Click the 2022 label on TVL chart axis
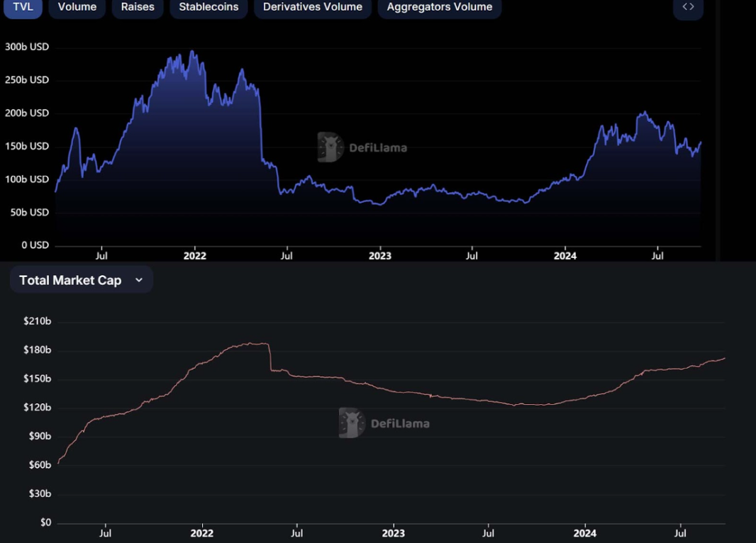Viewport: 756px width, 543px height. [x=194, y=256]
